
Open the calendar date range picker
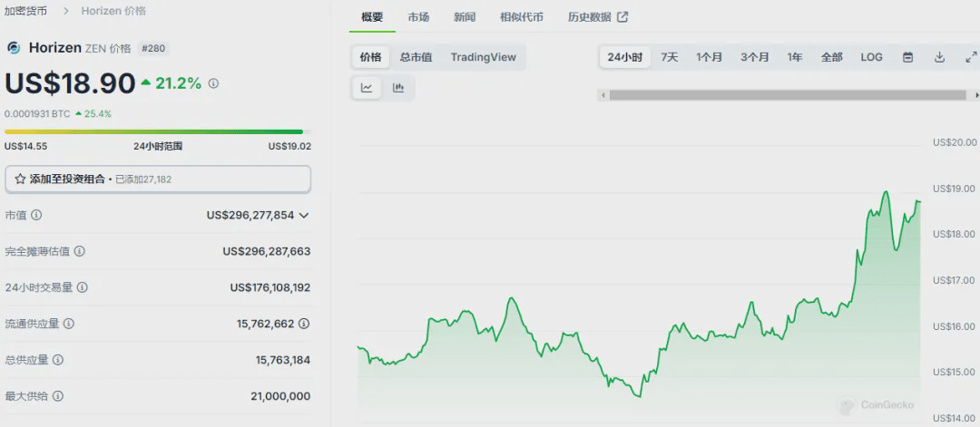click(908, 57)
